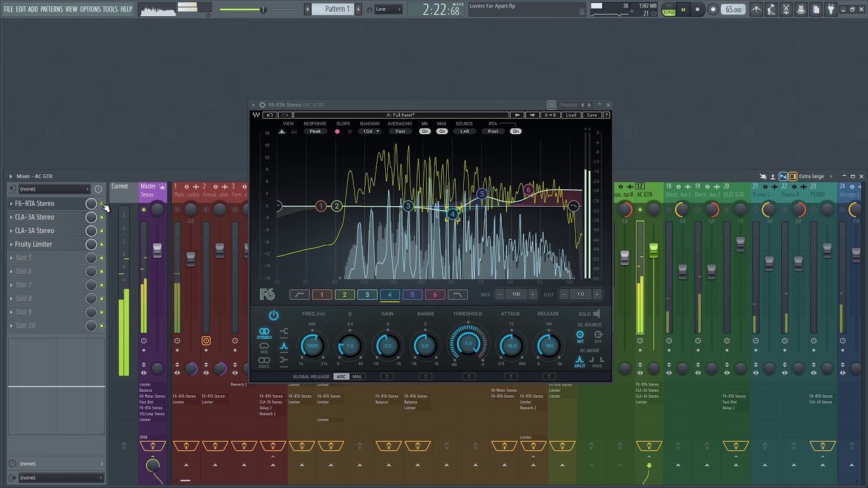Open the PATTERNS menu
Image resolution: width=868 pixels, height=488 pixels.
tap(52, 9)
